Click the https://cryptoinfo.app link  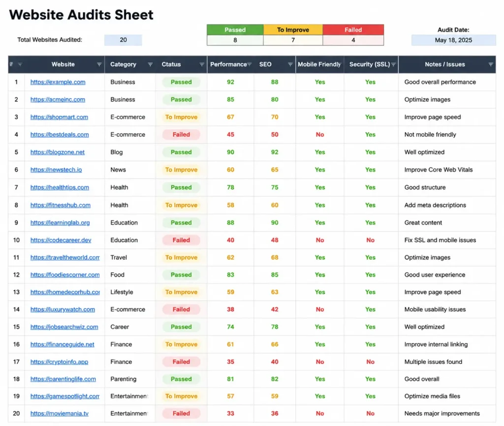point(59,362)
